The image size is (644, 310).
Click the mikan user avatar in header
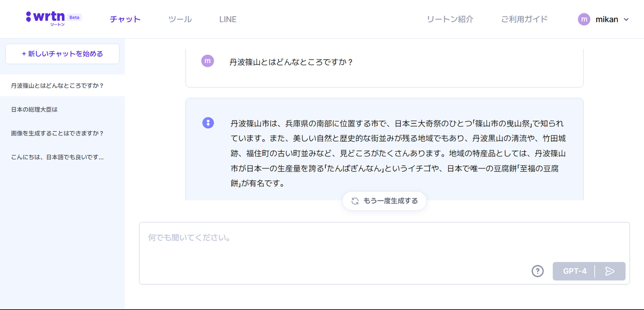point(584,19)
